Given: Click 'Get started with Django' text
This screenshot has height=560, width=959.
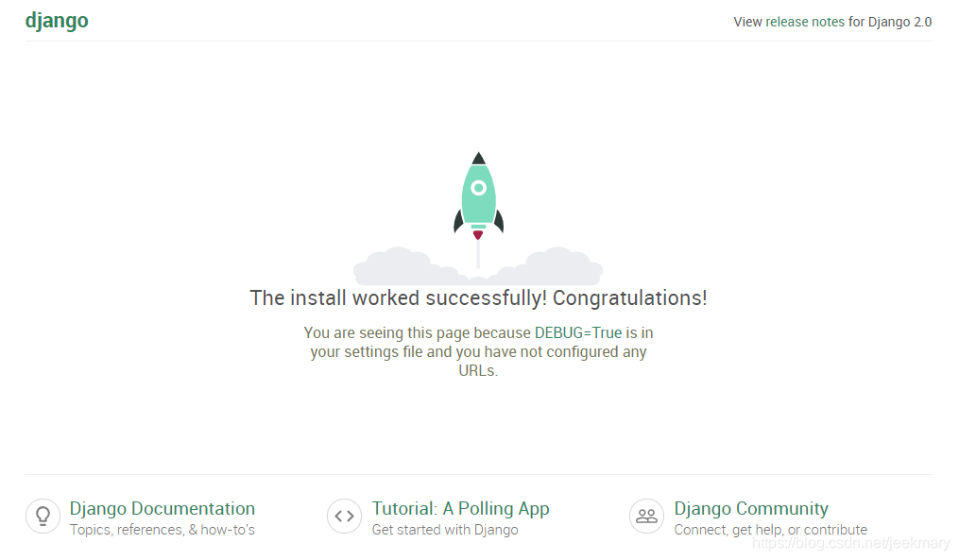Looking at the screenshot, I should click(x=445, y=530).
